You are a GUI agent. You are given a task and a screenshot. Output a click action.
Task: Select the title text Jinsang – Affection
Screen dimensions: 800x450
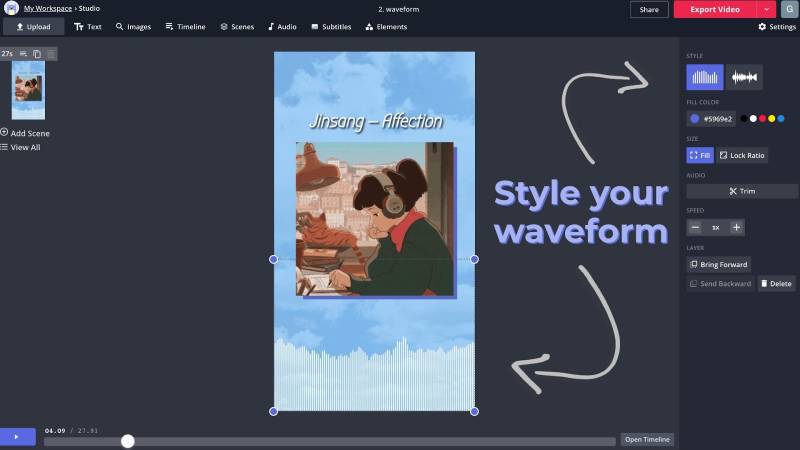pos(376,121)
